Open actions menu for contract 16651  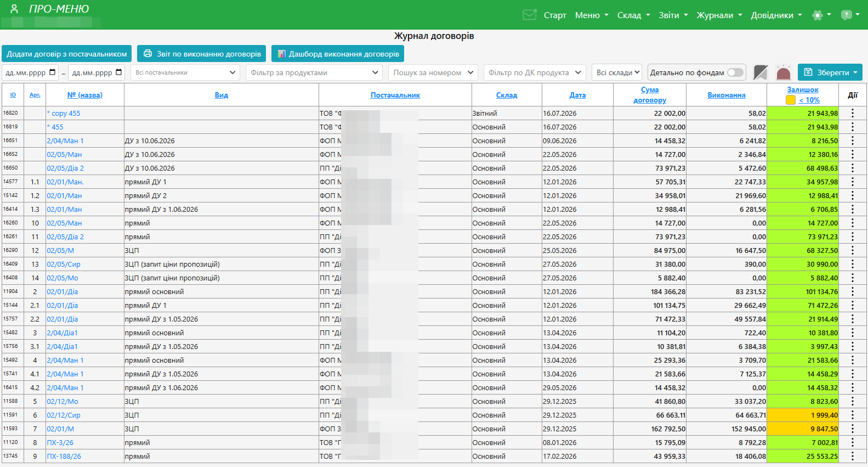853,140
